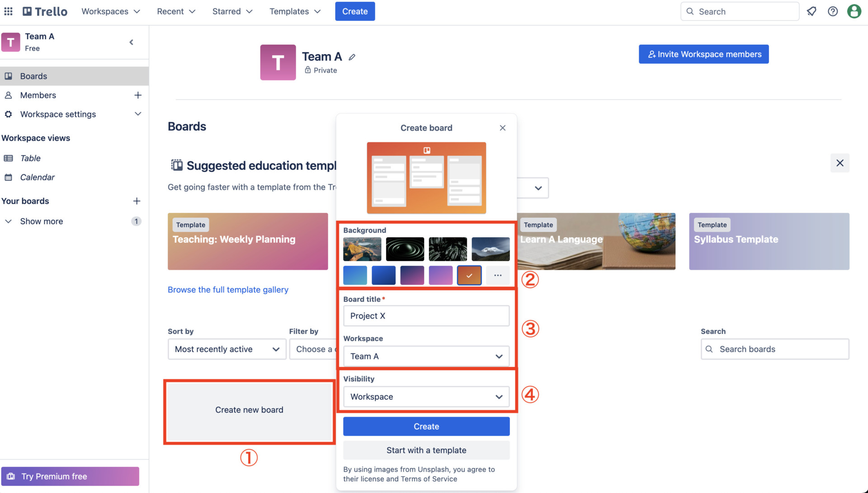Open the Atlassian apps grid icon
This screenshot has width=868, height=493.
coord(8,11)
